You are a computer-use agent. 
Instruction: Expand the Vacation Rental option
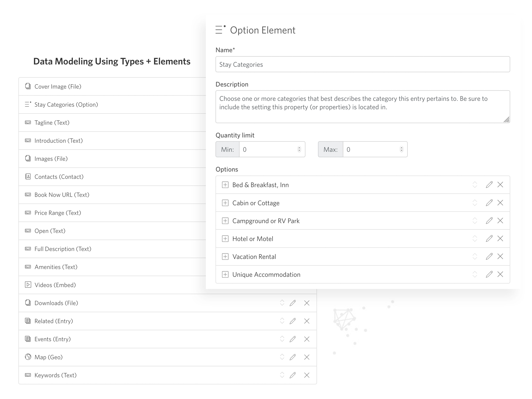tap(225, 256)
